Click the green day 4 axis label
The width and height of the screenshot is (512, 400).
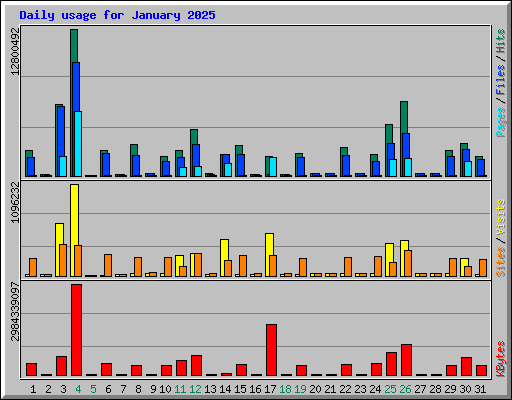tap(78, 389)
